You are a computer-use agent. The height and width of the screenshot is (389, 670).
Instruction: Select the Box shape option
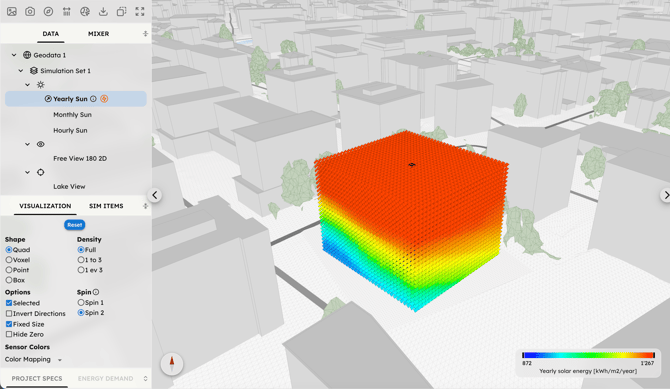[x=9, y=280]
